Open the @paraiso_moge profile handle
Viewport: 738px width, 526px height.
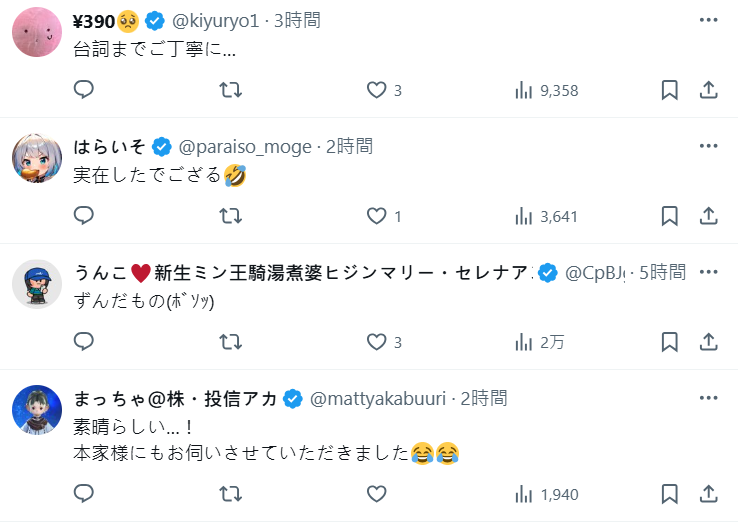point(245,147)
